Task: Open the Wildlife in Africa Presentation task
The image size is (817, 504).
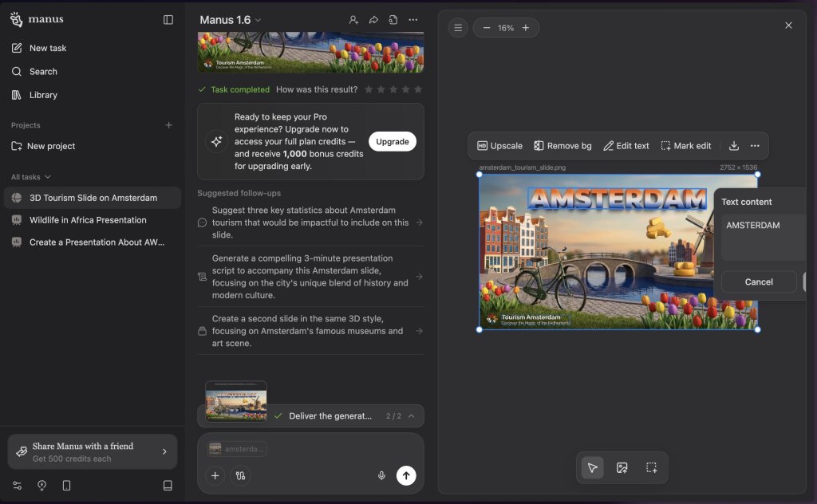Action: (88, 220)
